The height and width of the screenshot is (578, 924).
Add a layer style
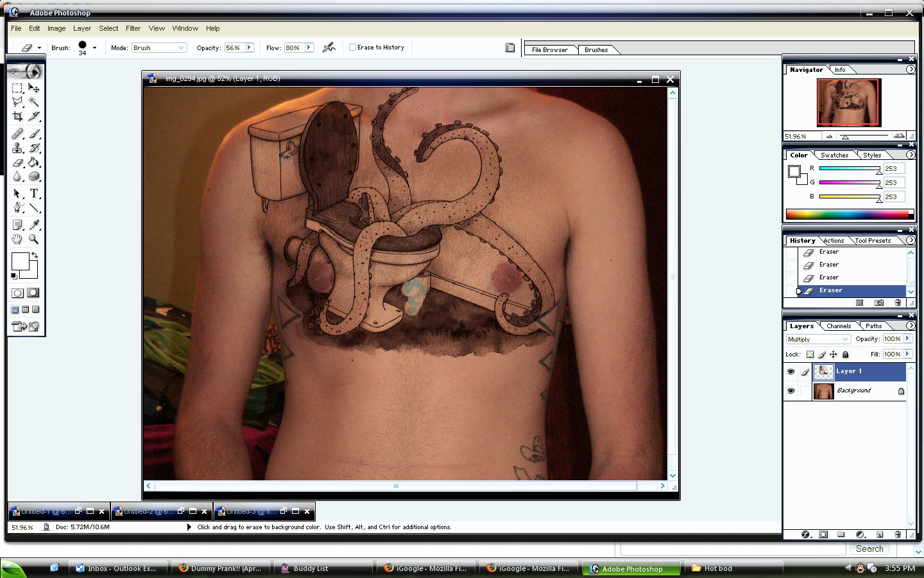pyautogui.click(x=805, y=534)
